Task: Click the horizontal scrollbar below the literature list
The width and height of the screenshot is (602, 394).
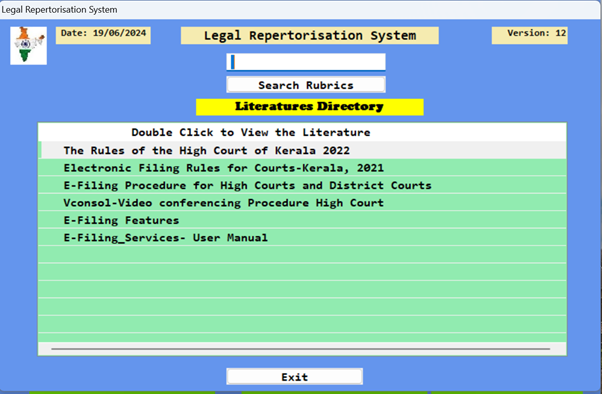Action: tap(301, 349)
